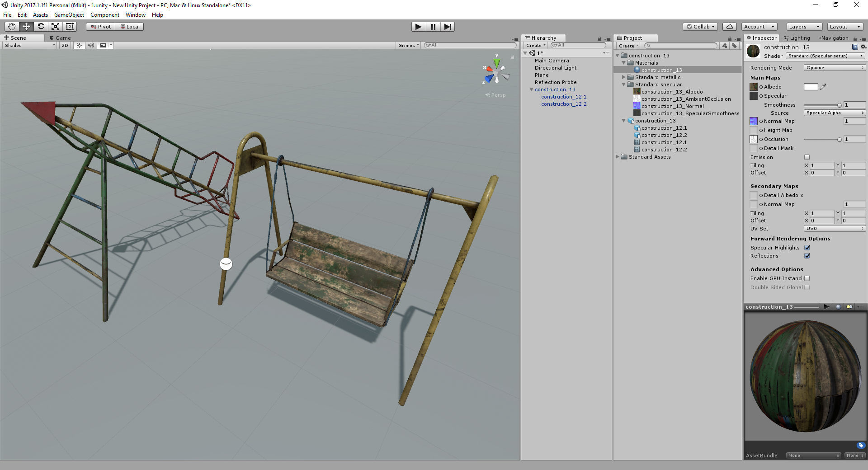Click the asset label tag icon
868x470 pixels.
coord(861,445)
